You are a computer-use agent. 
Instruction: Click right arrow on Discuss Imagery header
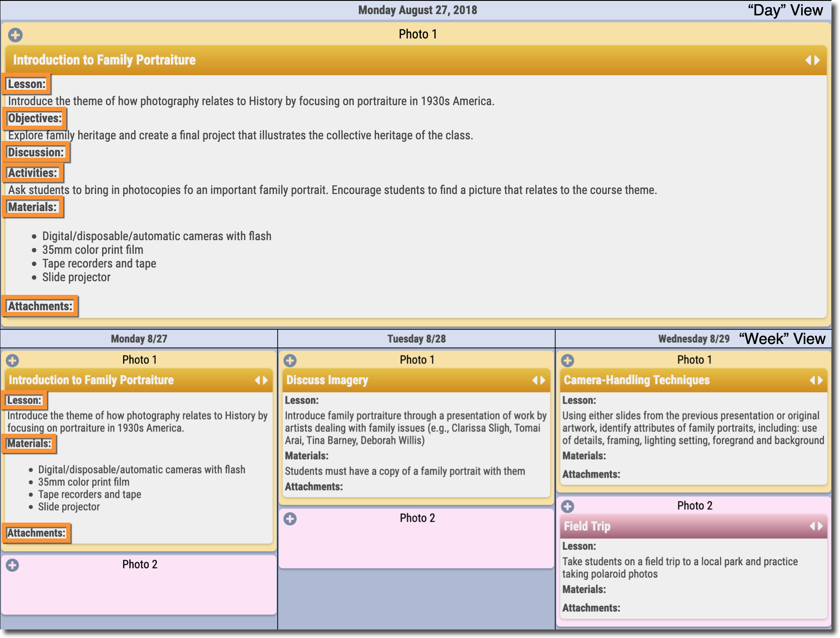point(543,380)
